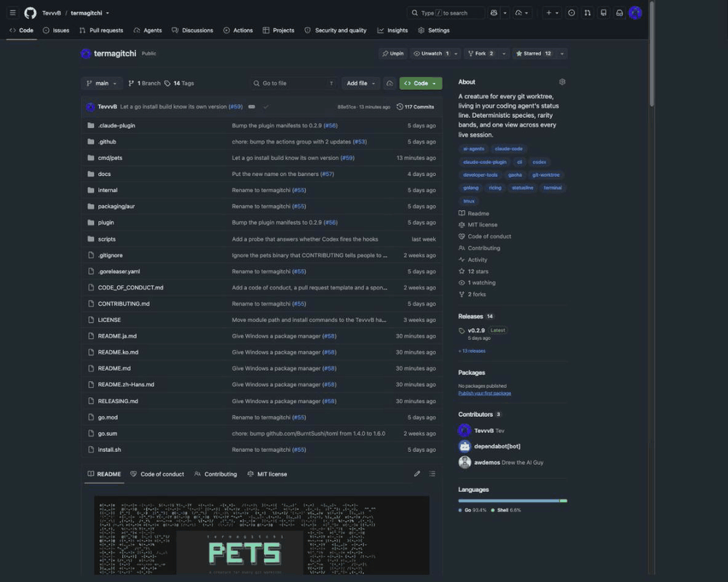Click the repository avatar beside termagitchi title
The image size is (728, 582).
click(86, 54)
